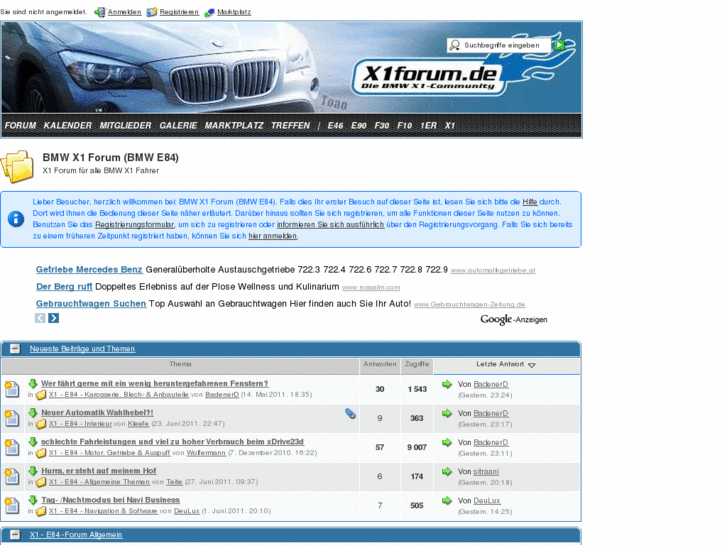Click the blue info icon in welcome box
The height and width of the screenshot is (545, 727).
(x=16, y=218)
